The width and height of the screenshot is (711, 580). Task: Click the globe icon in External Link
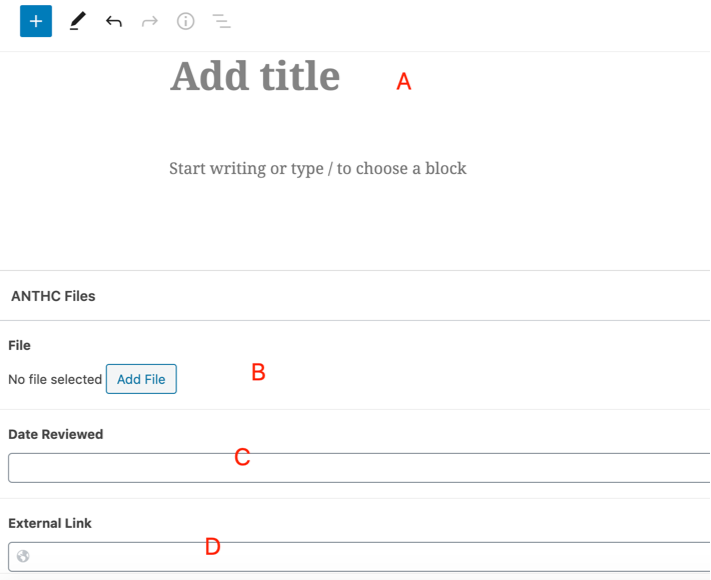coord(23,556)
